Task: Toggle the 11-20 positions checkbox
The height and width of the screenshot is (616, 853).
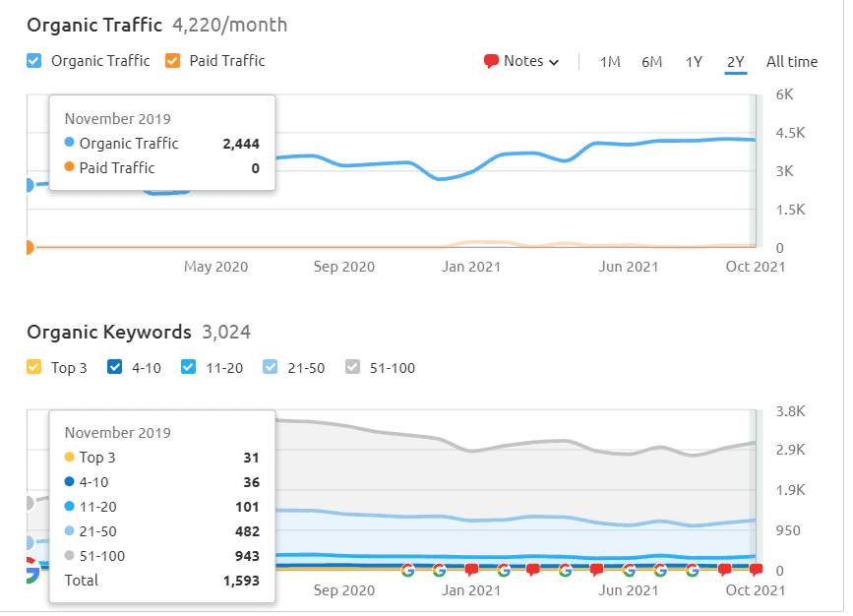Action: [188, 367]
